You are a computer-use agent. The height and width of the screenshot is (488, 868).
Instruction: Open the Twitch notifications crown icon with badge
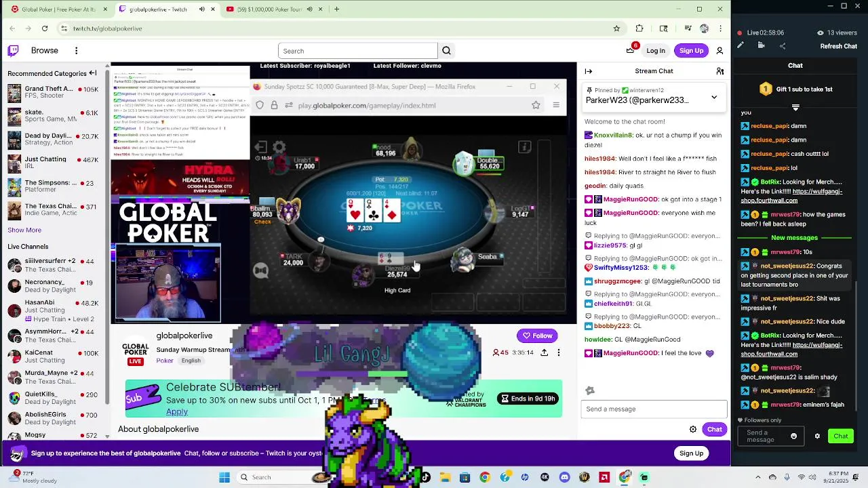click(631, 49)
